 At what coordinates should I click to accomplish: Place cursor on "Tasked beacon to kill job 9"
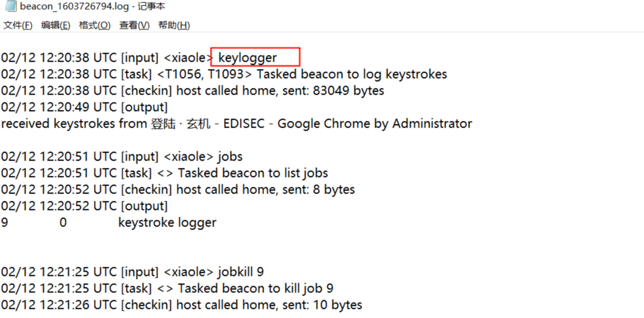(255, 288)
